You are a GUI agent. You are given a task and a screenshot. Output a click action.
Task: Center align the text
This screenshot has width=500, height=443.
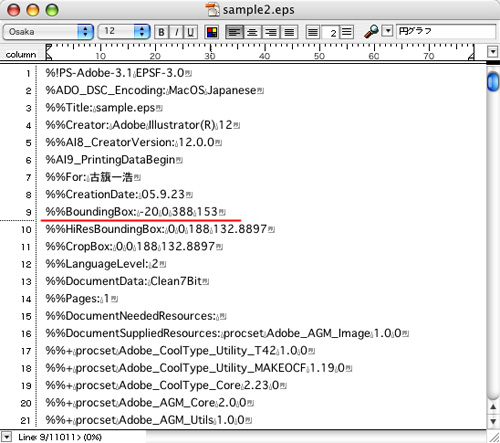tap(253, 32)
